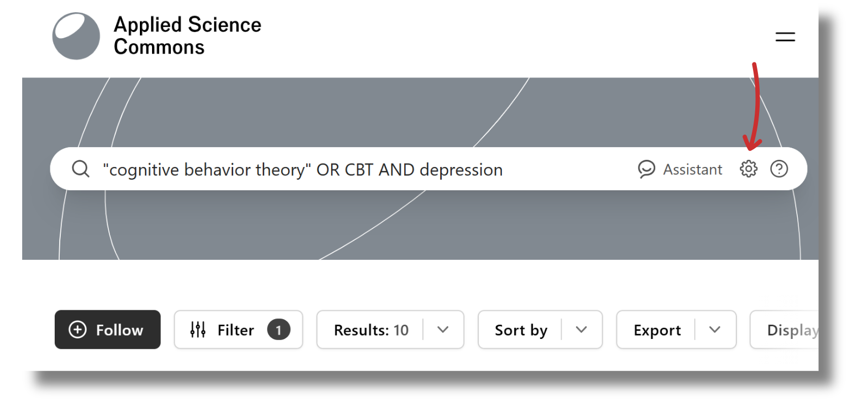This screenshot has height=402, width=868.
Task: Open search settings via the gear icon
Action: (x=748, y=169)
